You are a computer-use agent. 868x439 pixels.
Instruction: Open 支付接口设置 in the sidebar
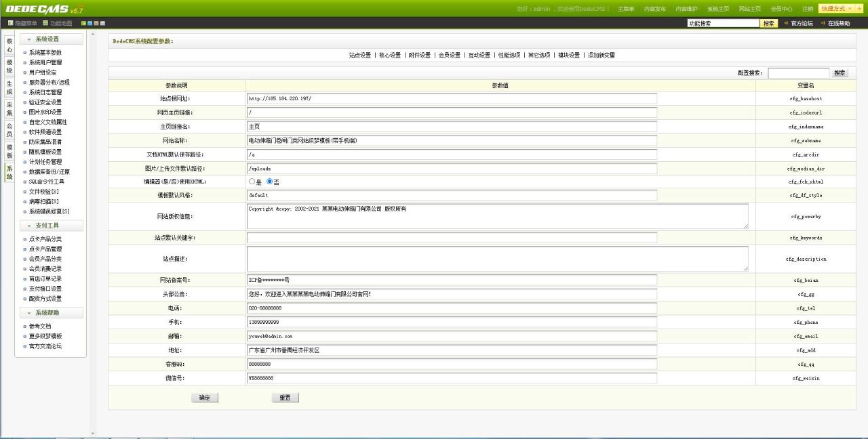(x=45, y=289)
